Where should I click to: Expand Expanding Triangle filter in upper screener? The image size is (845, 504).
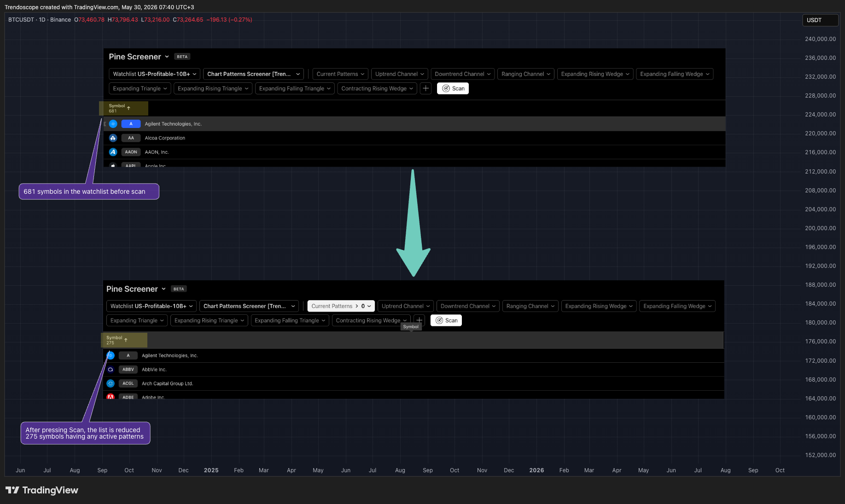tap(140, 88)
